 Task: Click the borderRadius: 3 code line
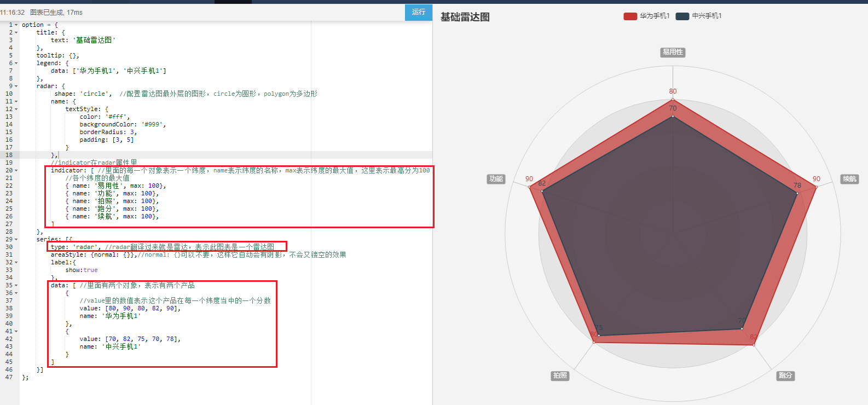tap(108, 132)
